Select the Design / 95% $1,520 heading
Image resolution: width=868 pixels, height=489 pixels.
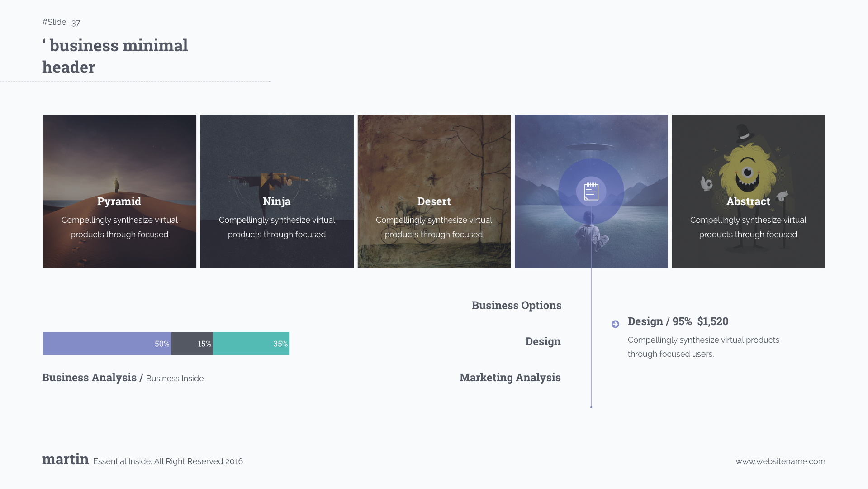(678, 321)
